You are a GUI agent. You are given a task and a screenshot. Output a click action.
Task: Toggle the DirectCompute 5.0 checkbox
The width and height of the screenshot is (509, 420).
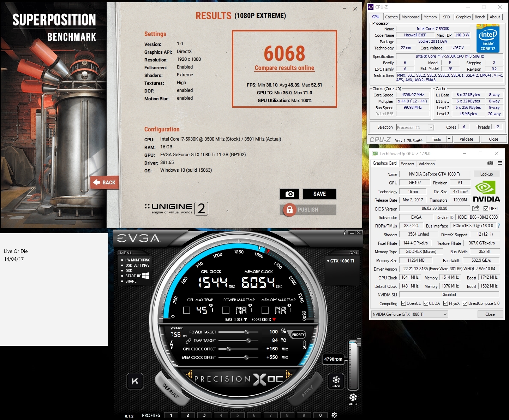click(x=465, y=303)
